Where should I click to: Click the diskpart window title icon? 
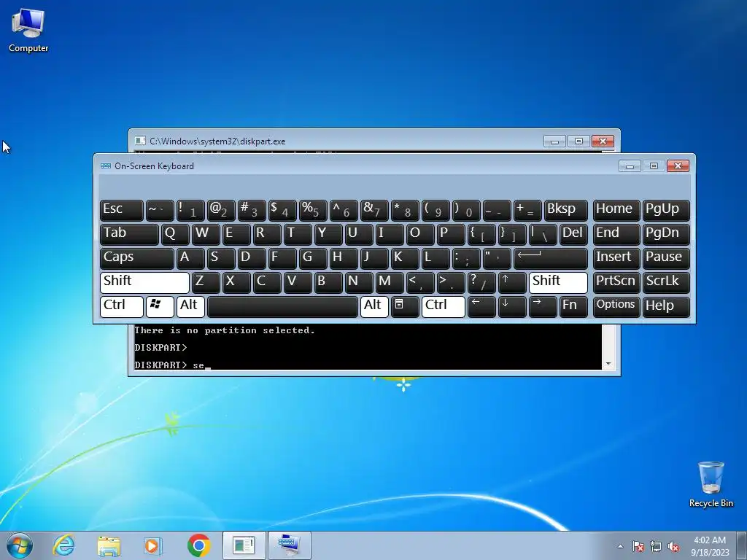click(x=139, y=141)
